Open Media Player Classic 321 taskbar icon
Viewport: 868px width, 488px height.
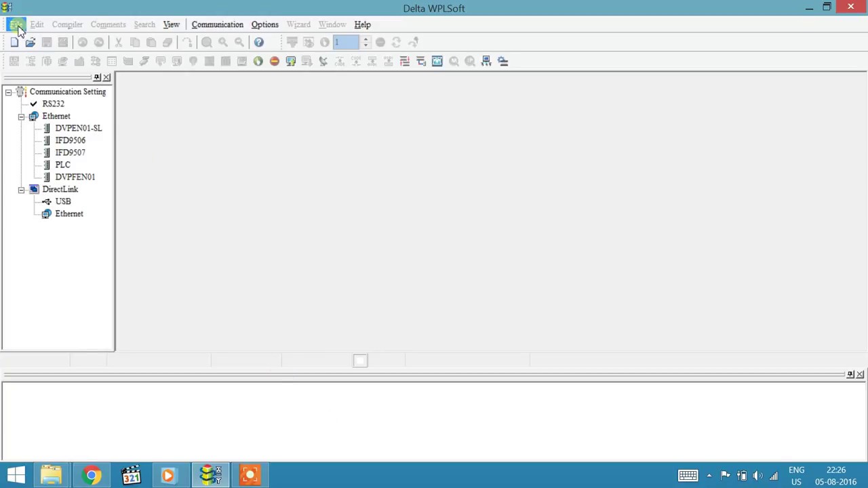tap(131, 474)
